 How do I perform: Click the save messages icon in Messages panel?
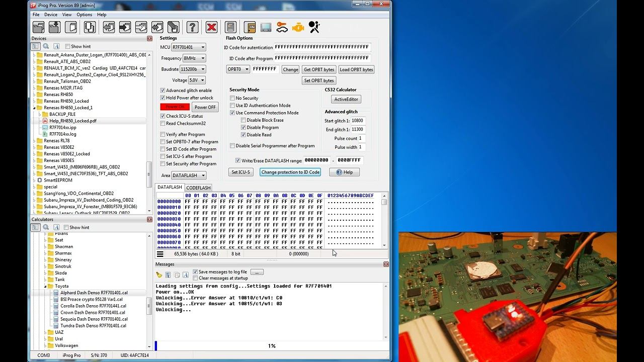tap(168, 275)
